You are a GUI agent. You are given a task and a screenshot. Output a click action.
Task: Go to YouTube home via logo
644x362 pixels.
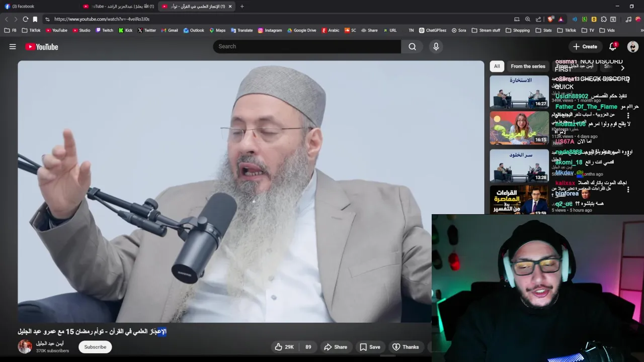tap(42, 47)
